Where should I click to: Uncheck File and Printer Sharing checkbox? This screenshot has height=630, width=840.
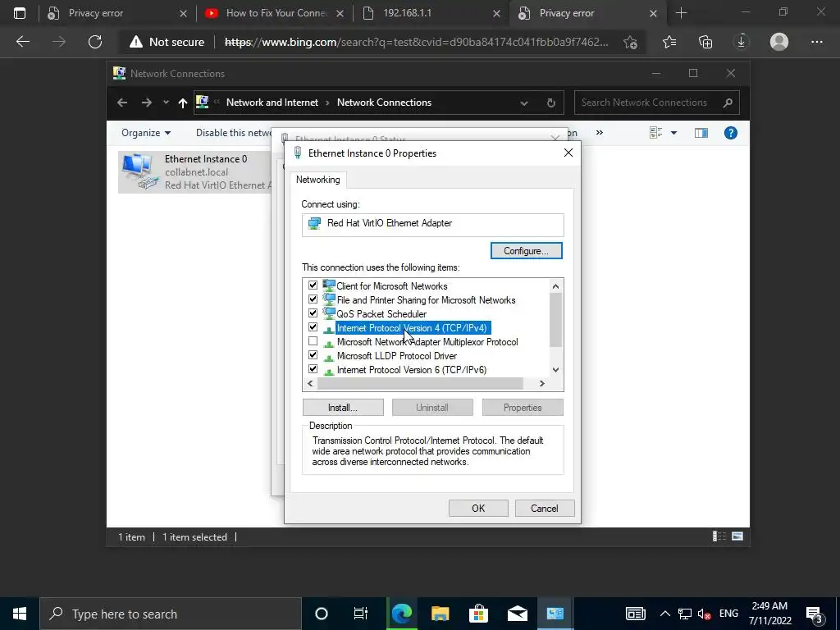pyautogui.click(x=313, y=299)
